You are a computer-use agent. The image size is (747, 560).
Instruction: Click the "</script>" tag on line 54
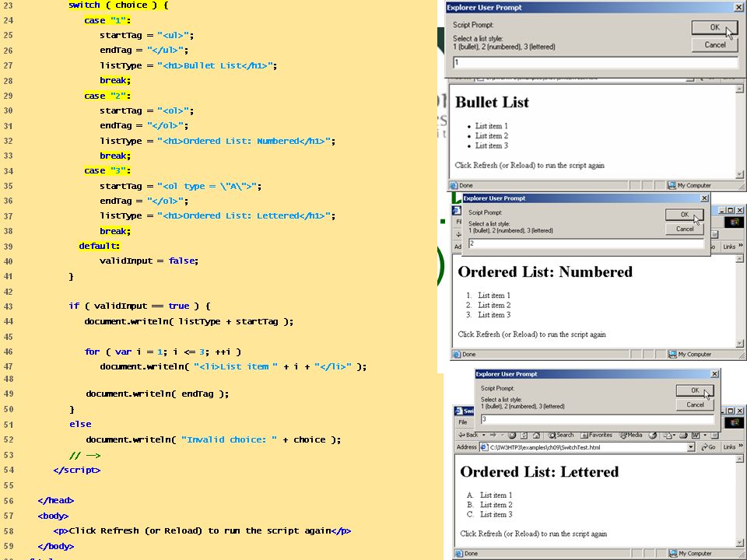click(77, 470)
